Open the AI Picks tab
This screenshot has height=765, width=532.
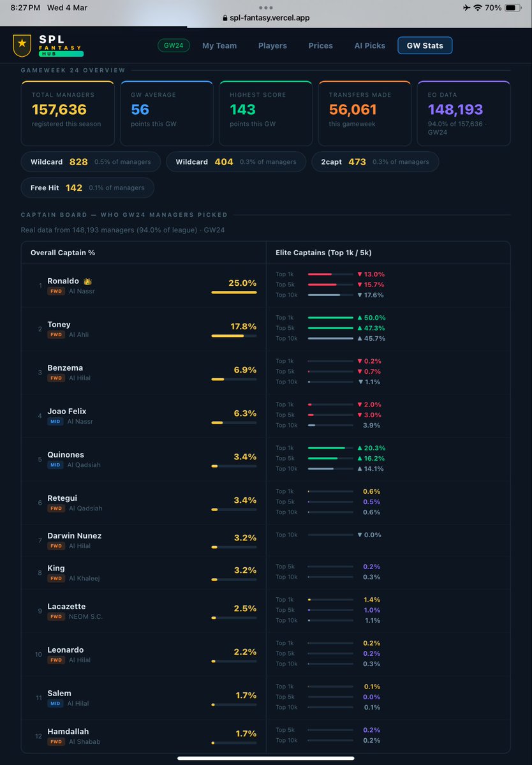click(369, 45)
